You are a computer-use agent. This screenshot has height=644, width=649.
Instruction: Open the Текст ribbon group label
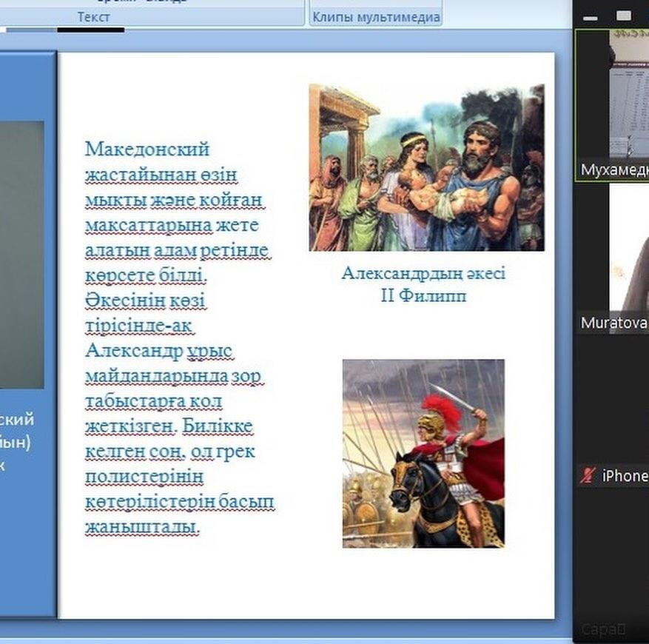93,17
